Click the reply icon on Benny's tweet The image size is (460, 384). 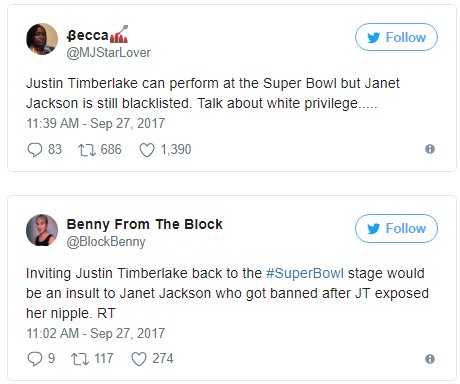tap(35, 359)
